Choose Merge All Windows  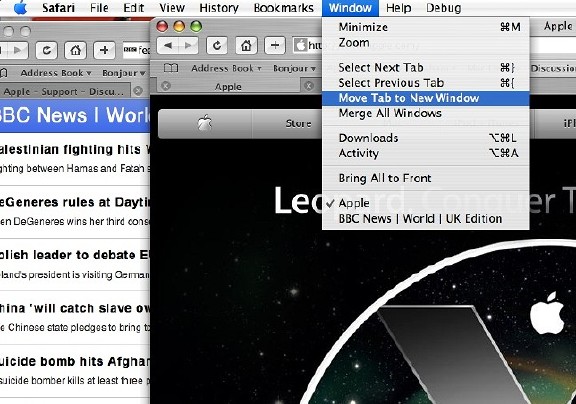click(425, 113)
